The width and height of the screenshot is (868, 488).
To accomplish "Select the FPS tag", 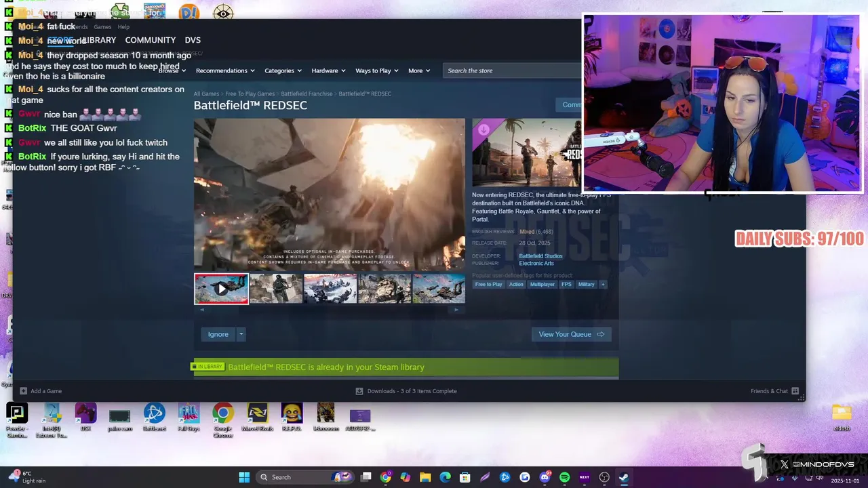I will pos(566,285).
